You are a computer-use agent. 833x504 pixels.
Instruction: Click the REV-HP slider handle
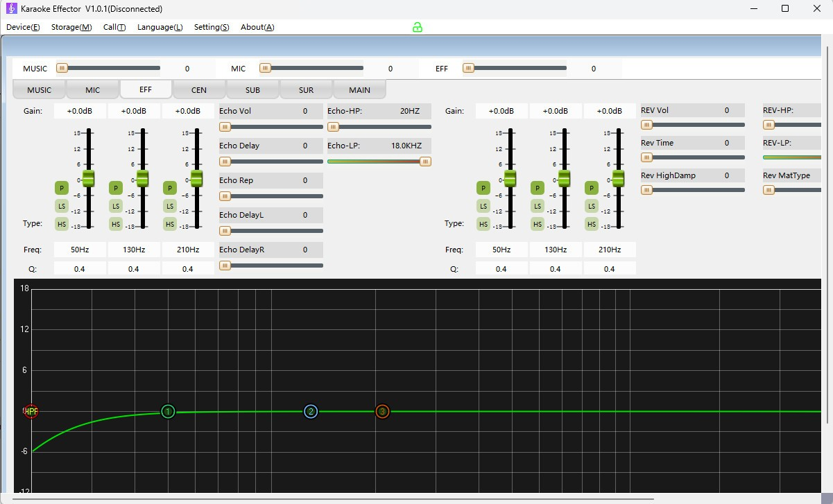[x=768, y=125]
